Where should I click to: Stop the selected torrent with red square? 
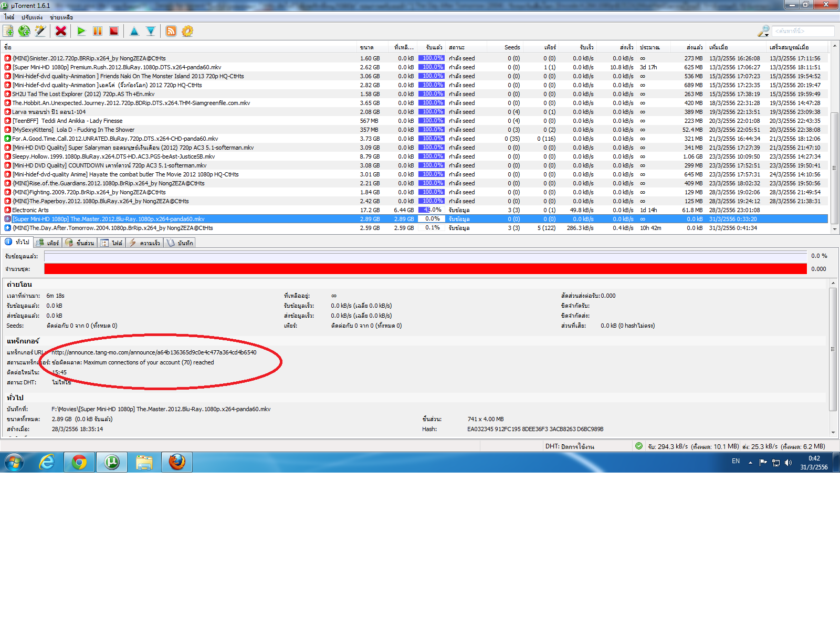coord(114,31)
